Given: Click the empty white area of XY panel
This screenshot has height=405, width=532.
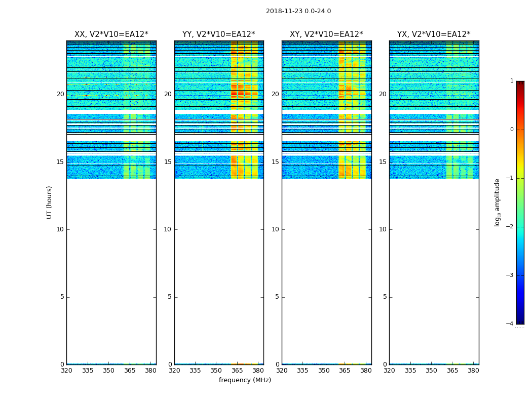Looking at the screenshot, I should [326, 271].
